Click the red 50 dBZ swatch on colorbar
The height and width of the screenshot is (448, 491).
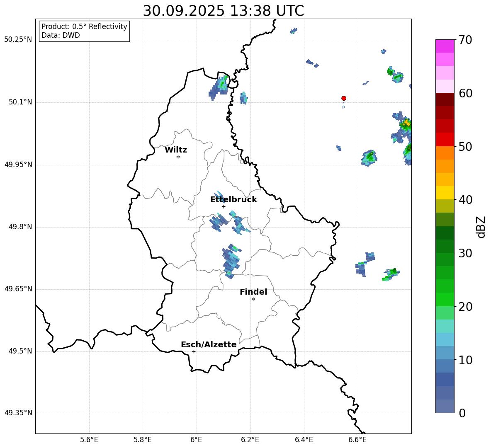click(x=445, y=140)
